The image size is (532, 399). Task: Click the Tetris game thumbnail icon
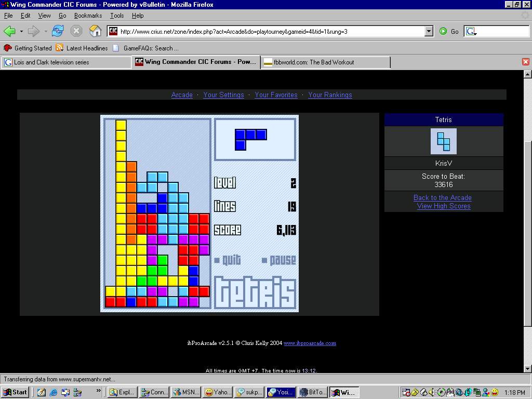(444, 141)
